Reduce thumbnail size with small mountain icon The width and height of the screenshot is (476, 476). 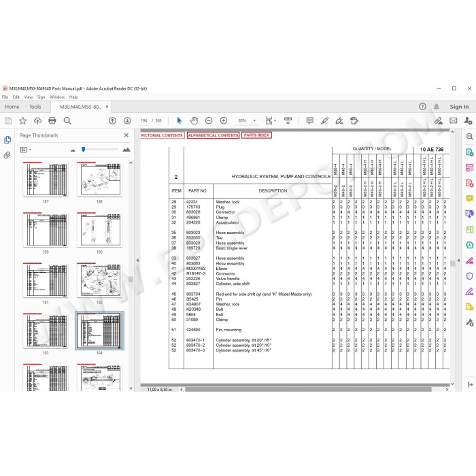coord(73,150)
